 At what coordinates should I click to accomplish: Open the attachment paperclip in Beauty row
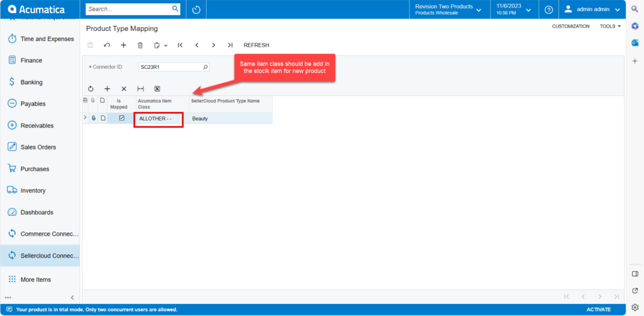click(x=94, y=118)
